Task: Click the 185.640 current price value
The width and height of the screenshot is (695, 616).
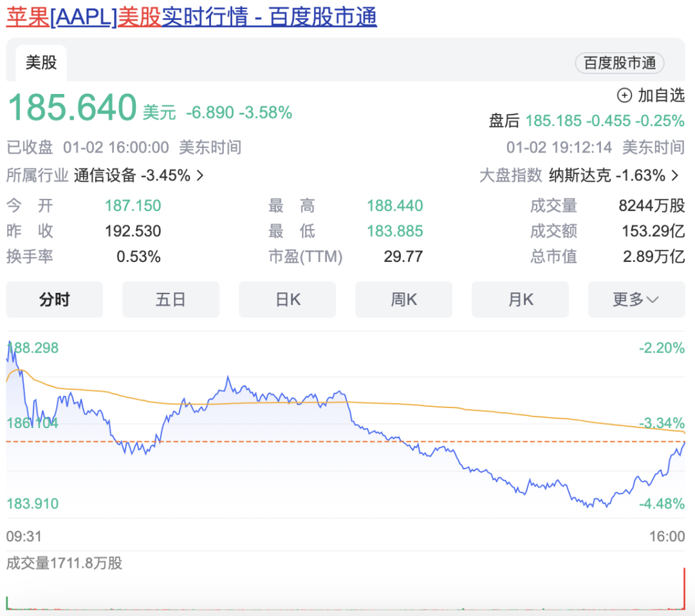Action: click(x=72, y=107)
